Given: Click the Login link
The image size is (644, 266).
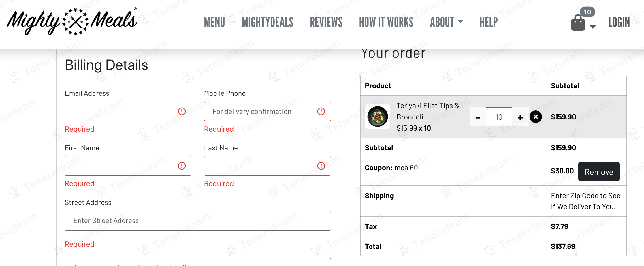Looking at the screenshot, I should [619, 22].
